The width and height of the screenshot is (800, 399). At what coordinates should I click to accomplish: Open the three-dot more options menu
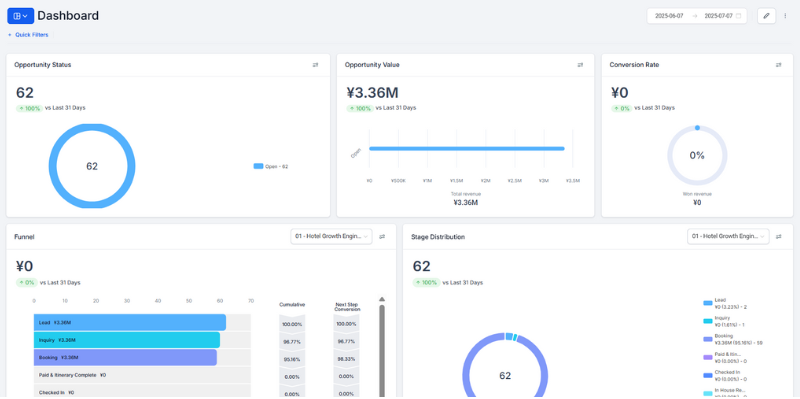click(785, 16)
